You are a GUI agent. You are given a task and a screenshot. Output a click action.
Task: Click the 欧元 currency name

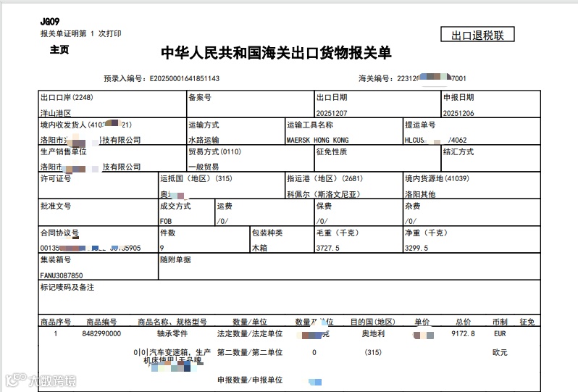[x=500, y=353]
